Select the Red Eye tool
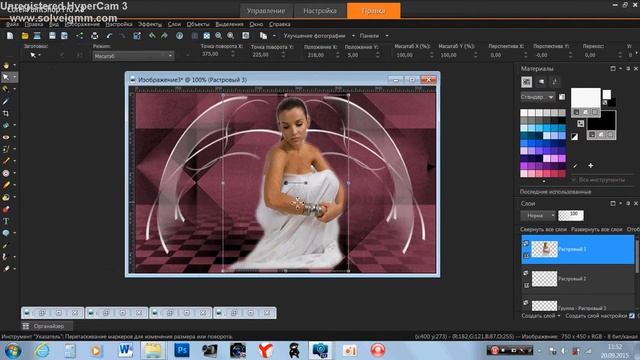640x360 pixels. pyautogui.click(x=6, y=137)
